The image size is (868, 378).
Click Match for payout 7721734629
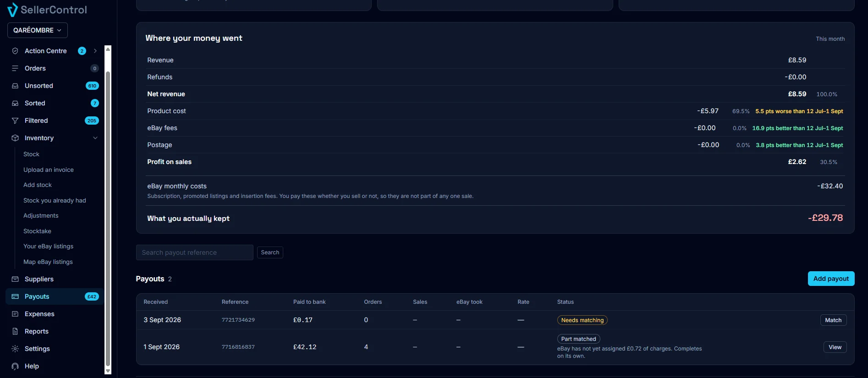click(x=833, y=320)
